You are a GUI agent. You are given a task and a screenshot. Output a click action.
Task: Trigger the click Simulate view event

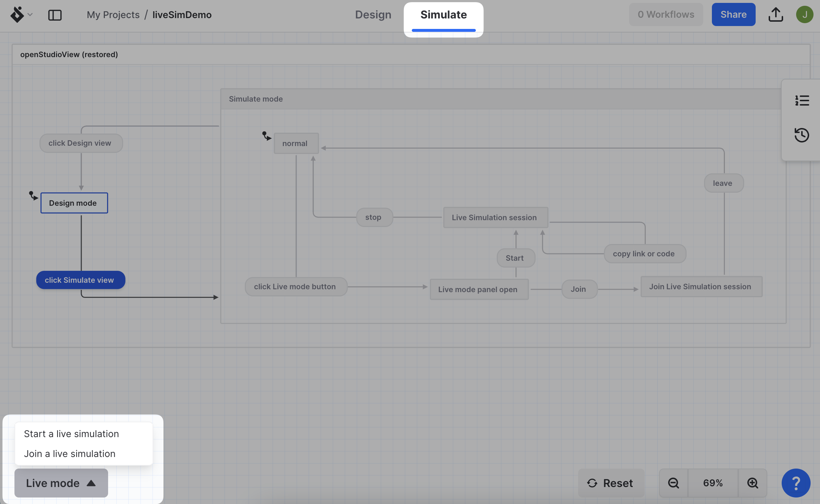pyautogui.click(x=80, y=280)
